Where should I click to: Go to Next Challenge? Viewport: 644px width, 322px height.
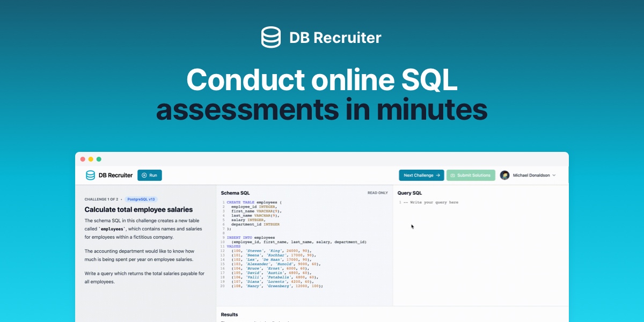tap(421, 175)
